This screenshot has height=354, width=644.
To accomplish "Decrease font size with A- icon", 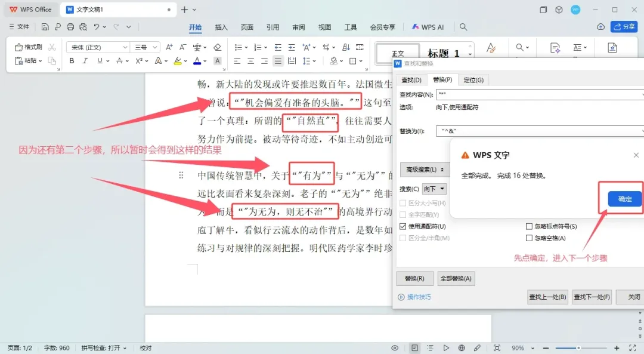I will [182, 47].
